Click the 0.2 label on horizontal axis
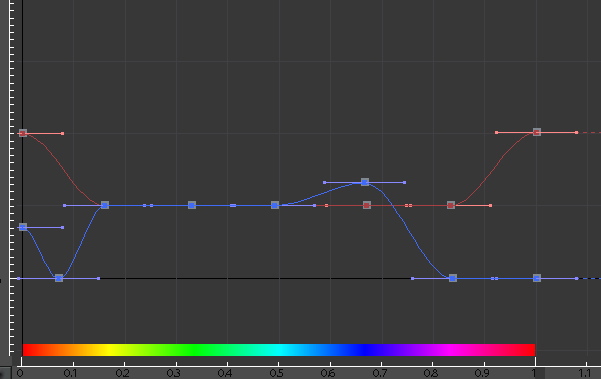The width and height of the screenshot is (601, 379). click(122, 373)
